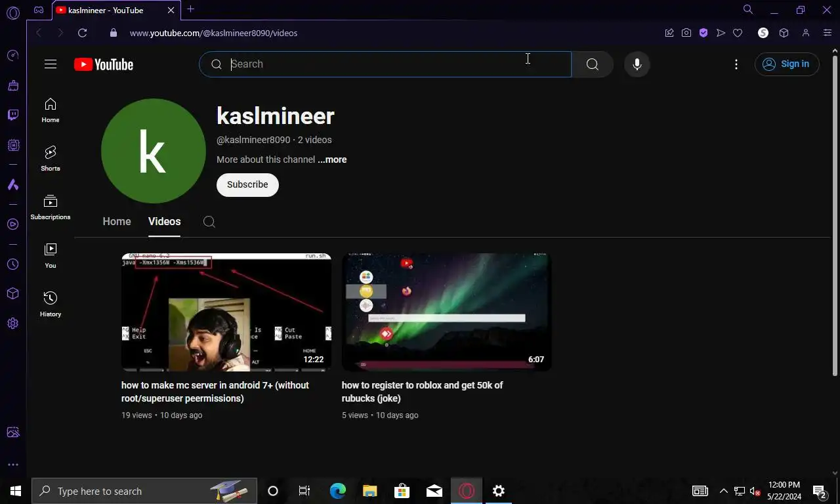Image resolution: width=840 pixels, height=504 pixels.
Task: Start voice search with the microphone
Action: tap(637, 64)
